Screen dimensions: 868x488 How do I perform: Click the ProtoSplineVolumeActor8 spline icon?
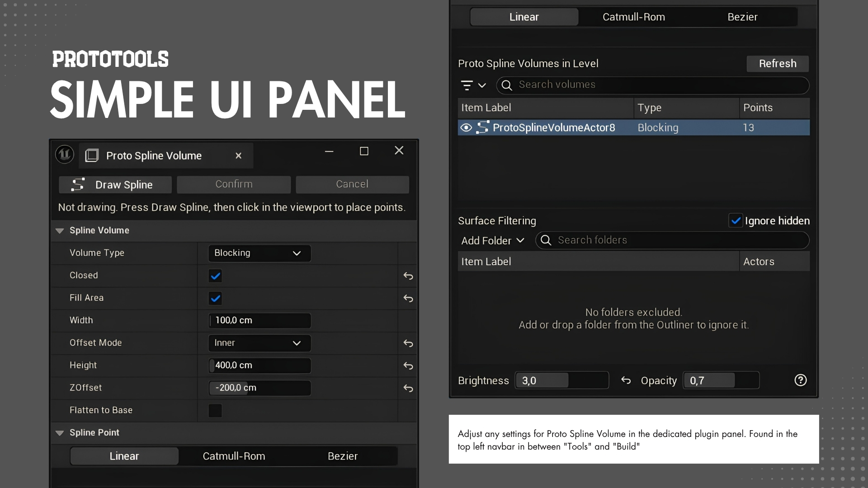(482, 127)
